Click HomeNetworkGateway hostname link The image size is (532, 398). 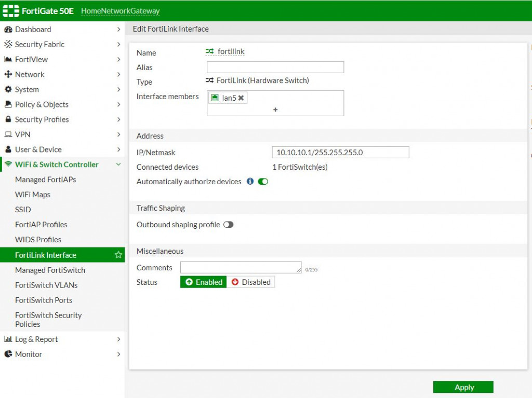tap(121, 11)
